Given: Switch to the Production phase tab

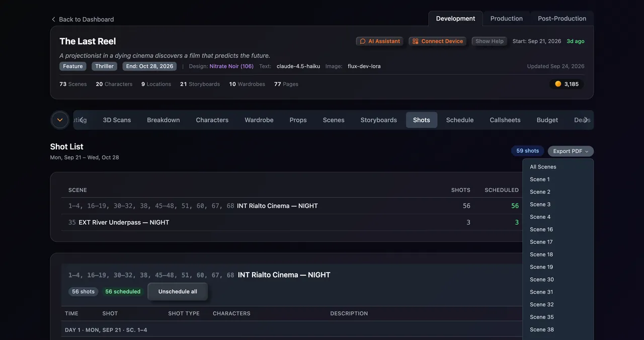Looking at the screenshot, I should (x=506, y=19).
